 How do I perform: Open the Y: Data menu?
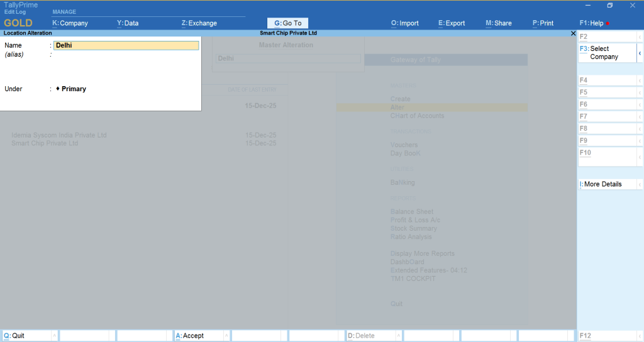click(128, 23)
